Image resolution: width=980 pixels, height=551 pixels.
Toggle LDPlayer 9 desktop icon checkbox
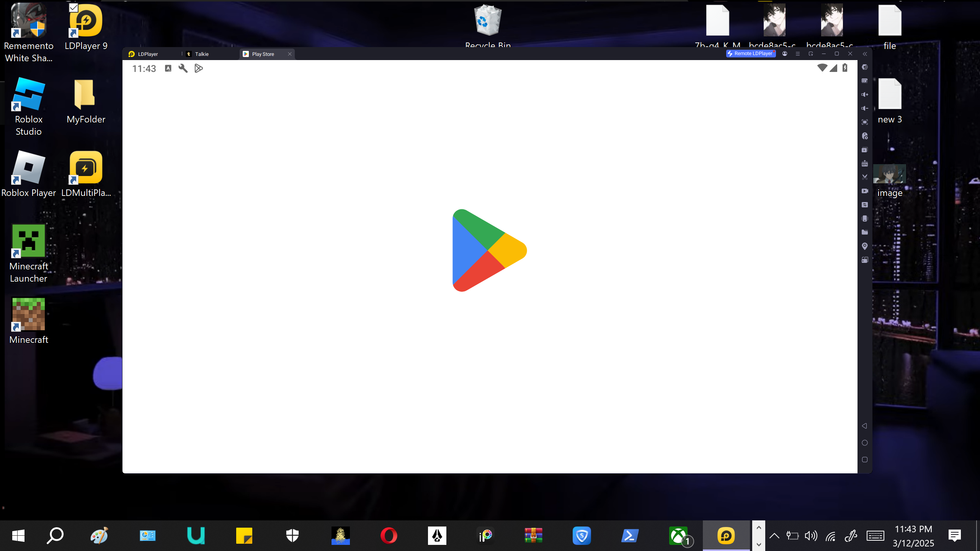click(73, 8)
